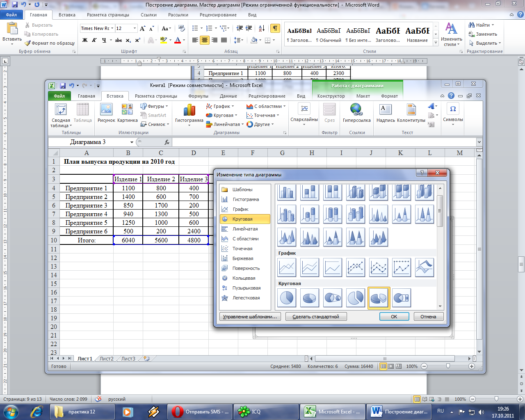The height and width of the screenshot is (420, 525).
Task: Toggle center alignment in Word
Action: point(204,40)
